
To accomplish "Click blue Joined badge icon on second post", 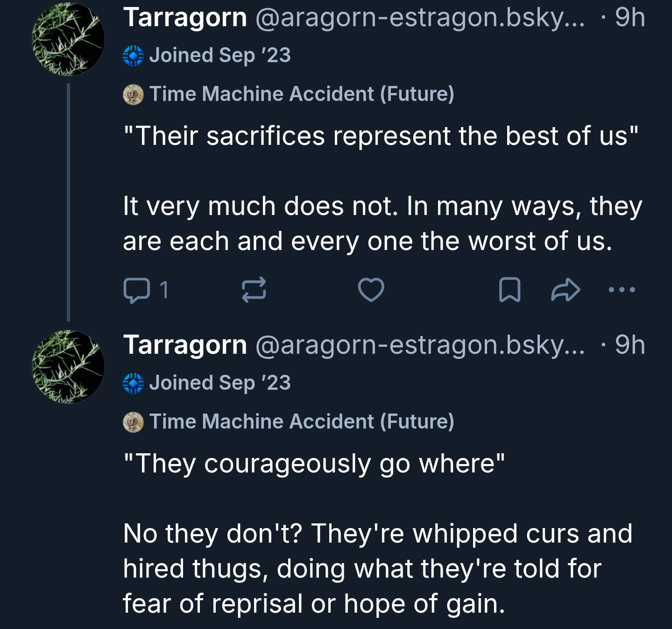I will pyautogui.click(x=134, y=383).
